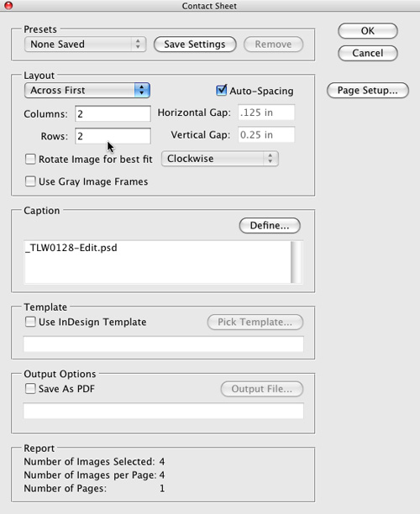Open the None Saved presets dropdown
This screenshot has width=420, height=514.
(85, 45)
